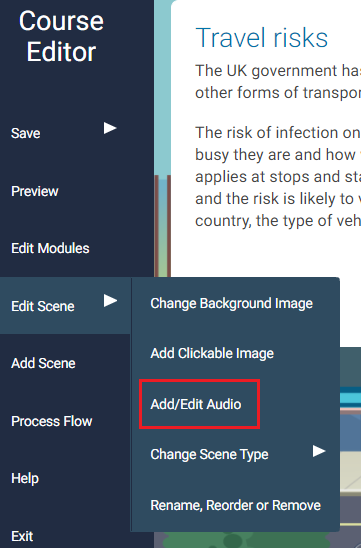361x548 pixels.
Task: Open the Help menu item
Action: tap(25, 478)
